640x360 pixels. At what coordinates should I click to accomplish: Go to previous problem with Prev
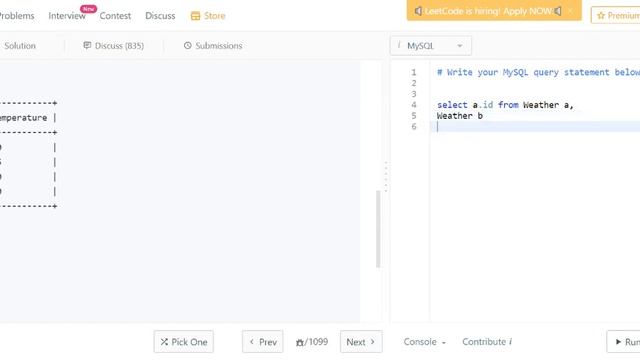(262, 342)
